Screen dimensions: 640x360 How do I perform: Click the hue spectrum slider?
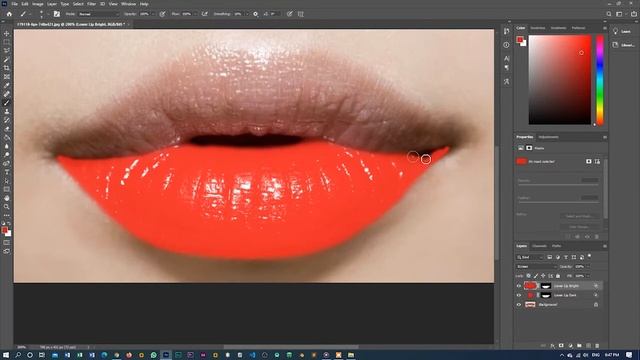[x=600, y=80]
